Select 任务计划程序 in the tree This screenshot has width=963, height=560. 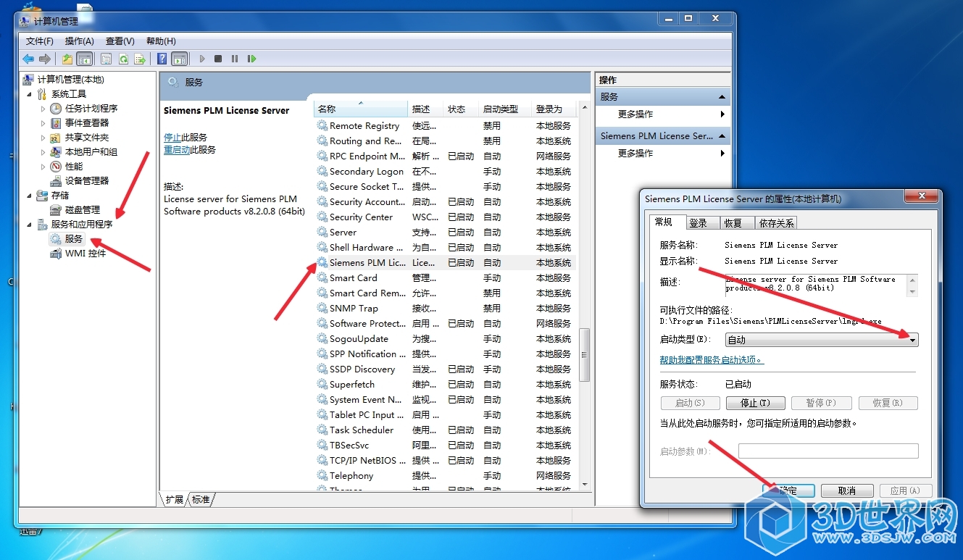click(91, 109)
